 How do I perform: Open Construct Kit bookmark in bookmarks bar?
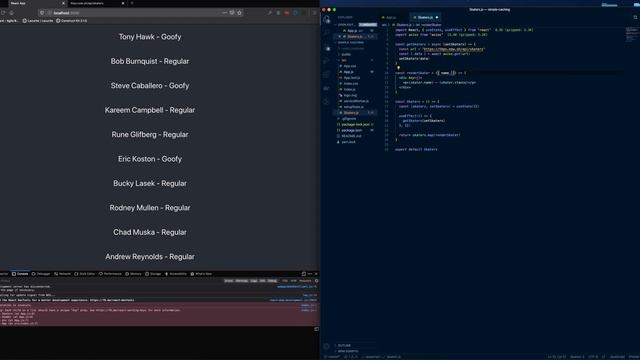click(71, 20)
